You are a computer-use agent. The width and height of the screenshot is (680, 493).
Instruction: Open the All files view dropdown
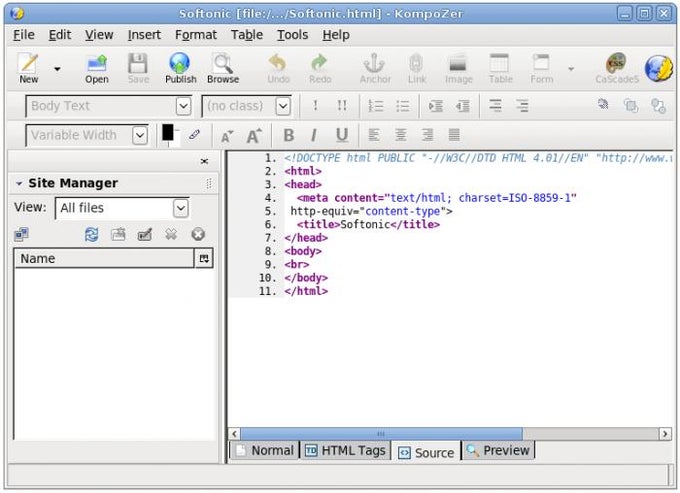[181, 208]
